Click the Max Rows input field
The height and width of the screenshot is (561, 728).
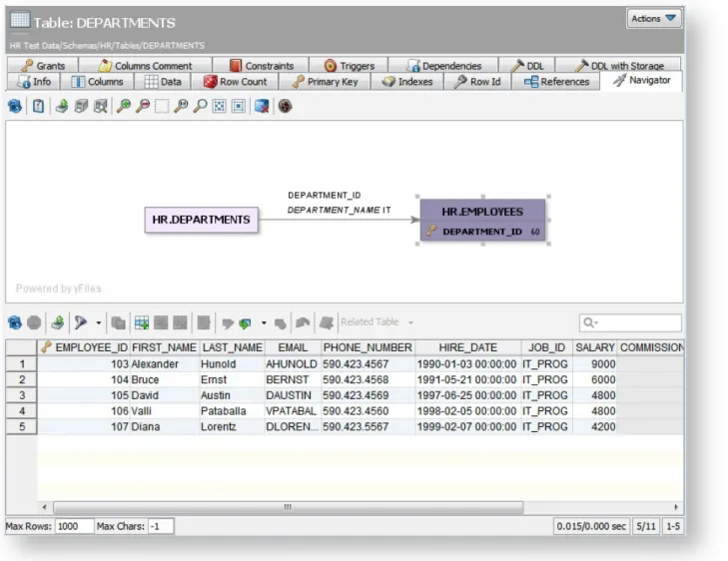(x=74, y=526)
